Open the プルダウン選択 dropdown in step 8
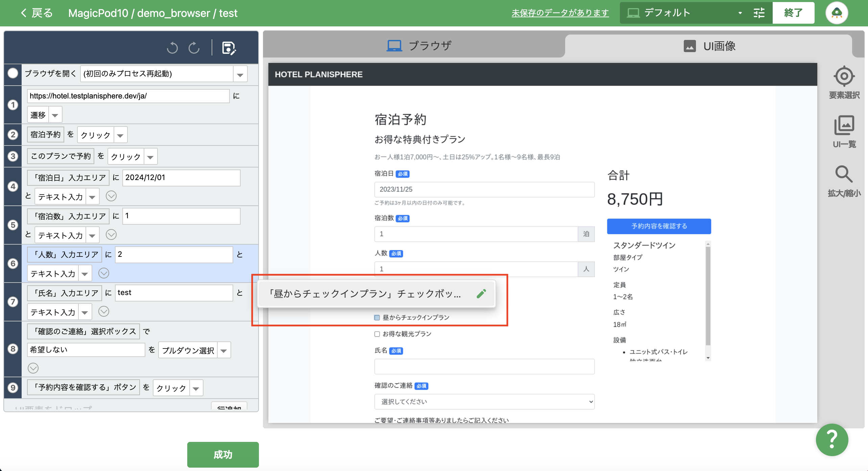The width and height of the screenshot is (868, 471). pos(224,351)
